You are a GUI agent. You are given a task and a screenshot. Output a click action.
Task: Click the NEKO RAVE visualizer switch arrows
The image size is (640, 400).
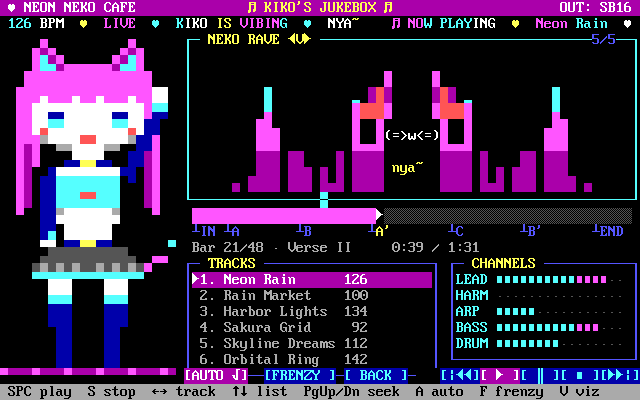point(300,39)
